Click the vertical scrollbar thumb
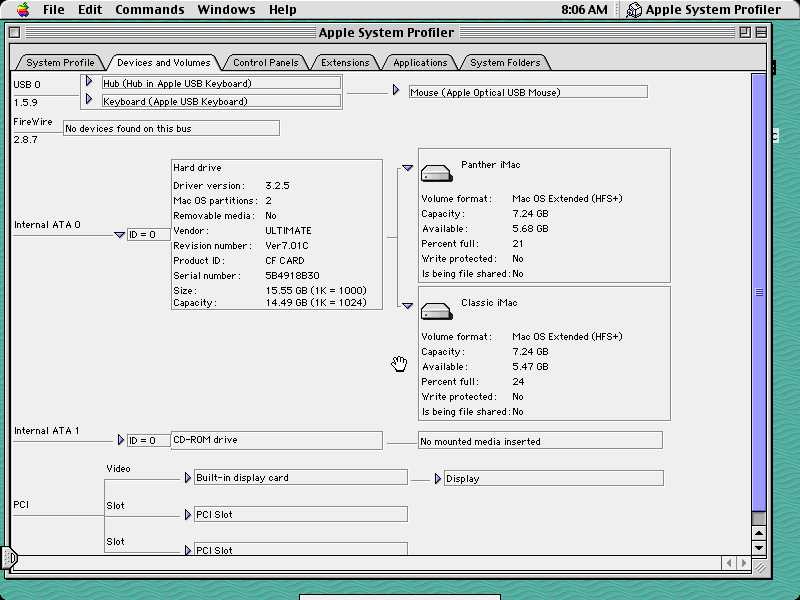 pyautogui.click(x=759, y=292)
